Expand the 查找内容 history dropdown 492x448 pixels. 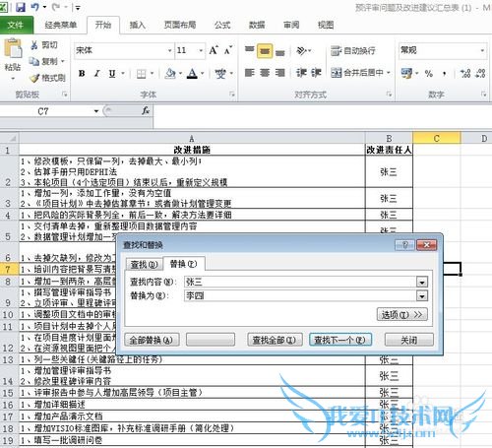tap(422, 282)
